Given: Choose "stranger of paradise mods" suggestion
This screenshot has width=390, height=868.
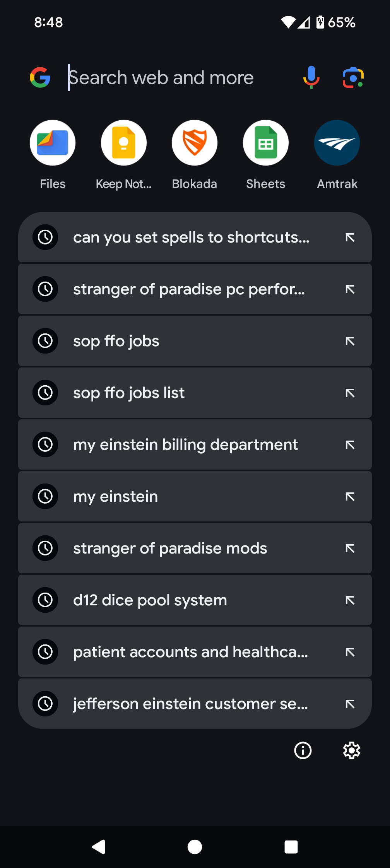Looking at the screenshot, I should point(170,548).
